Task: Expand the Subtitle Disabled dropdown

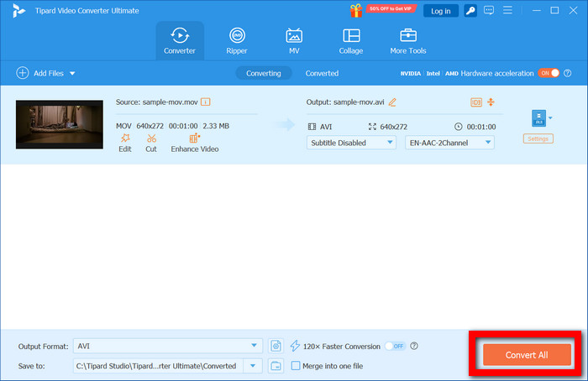Action: (351, 143)
